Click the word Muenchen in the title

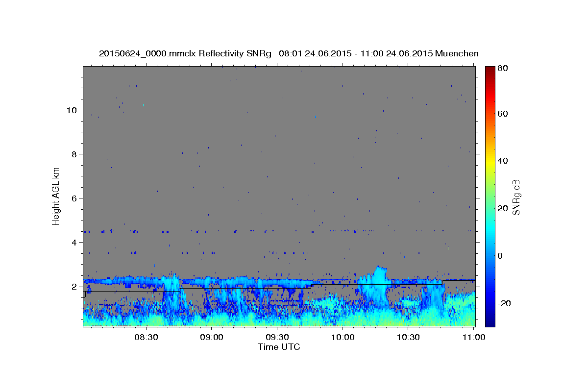457,53
